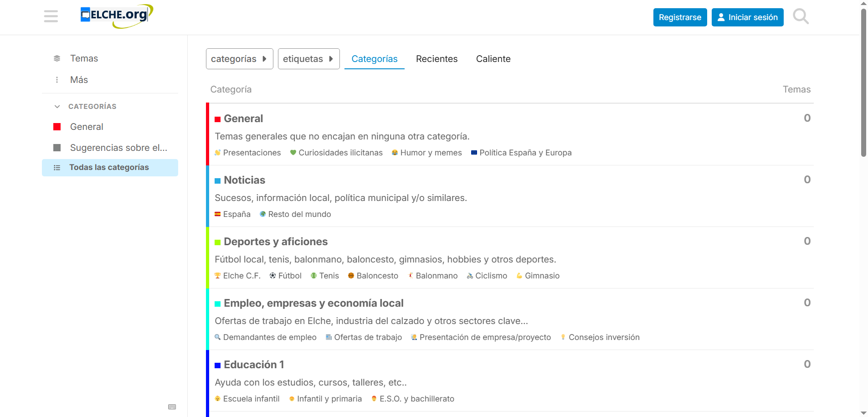Click the Más three-dots icon
This screenshot has height=417, width=868.
[x=57, y=80]
